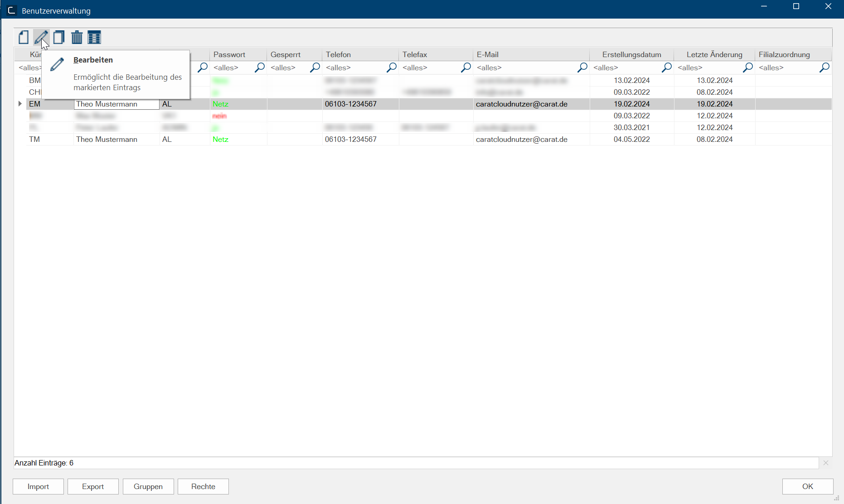
Task: Confirm with the OK button
Action: tap(807, 486)
